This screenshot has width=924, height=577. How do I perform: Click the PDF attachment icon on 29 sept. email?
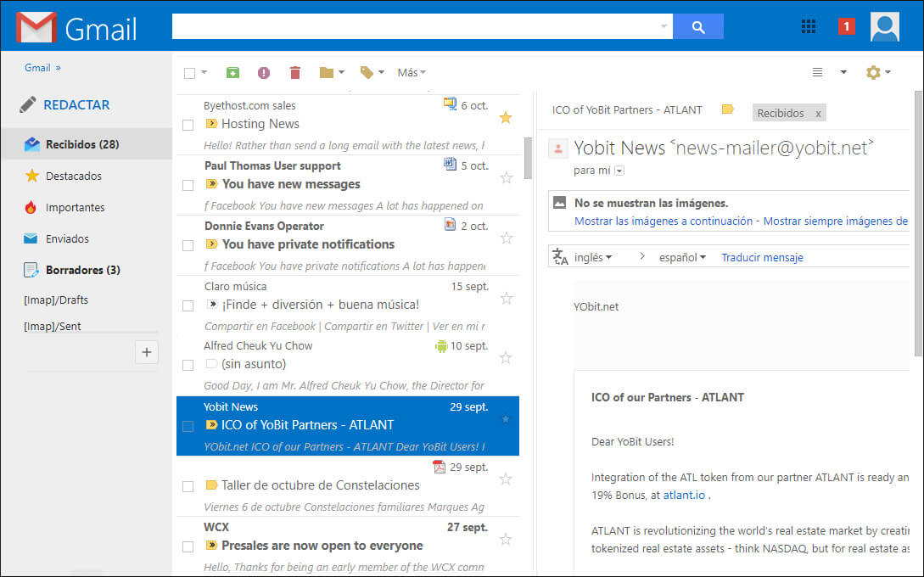point(439,467)
